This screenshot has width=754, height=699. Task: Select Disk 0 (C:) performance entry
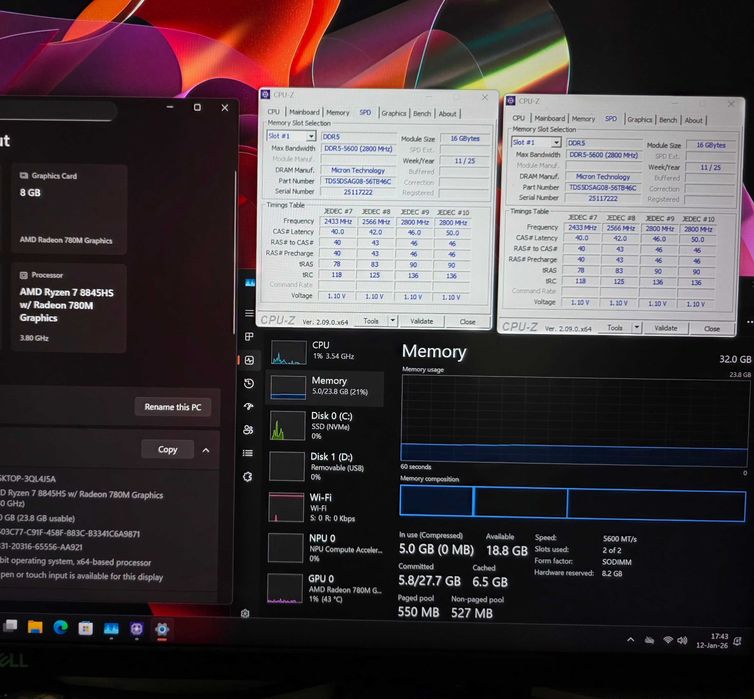click(x=325, y=425)
